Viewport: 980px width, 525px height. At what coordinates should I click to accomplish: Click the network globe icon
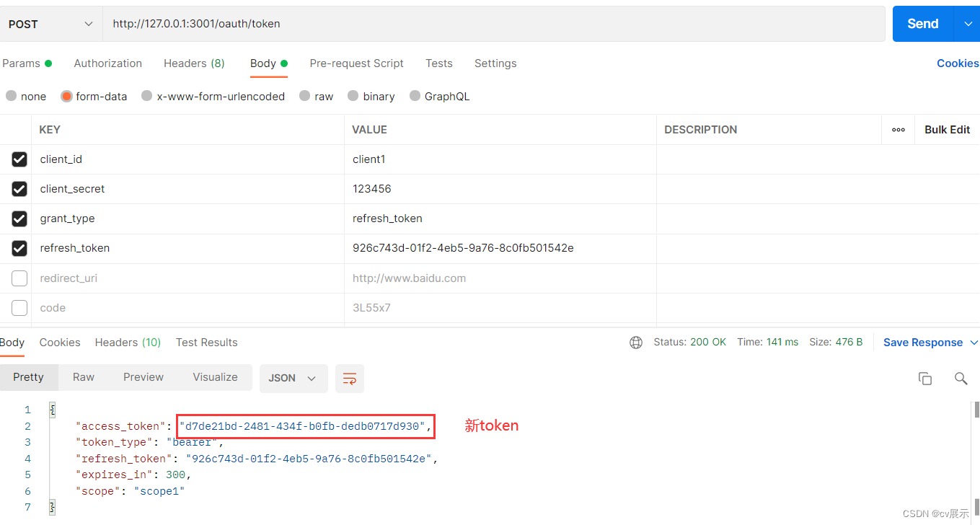[636, 343]
